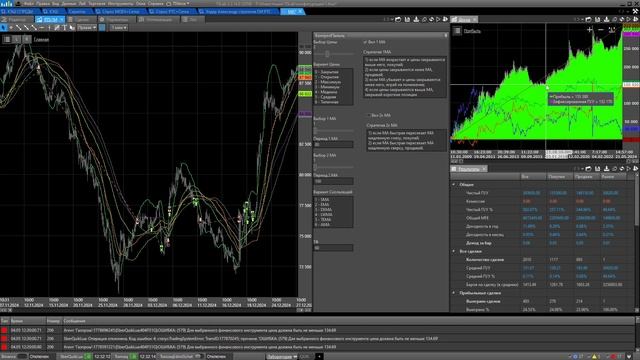Open the Торговля menu
The height and width of the screenshot is (360, 640).
pos(97,4)
